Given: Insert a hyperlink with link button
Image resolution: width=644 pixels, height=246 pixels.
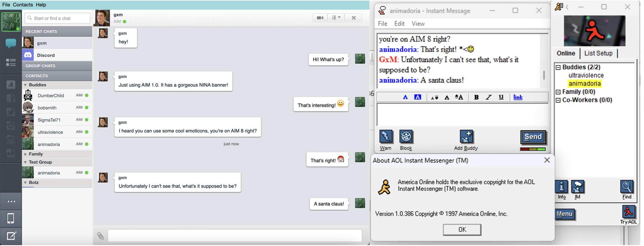Looking at the screenshot, I should pyautogui.click(x=518, y=97).
